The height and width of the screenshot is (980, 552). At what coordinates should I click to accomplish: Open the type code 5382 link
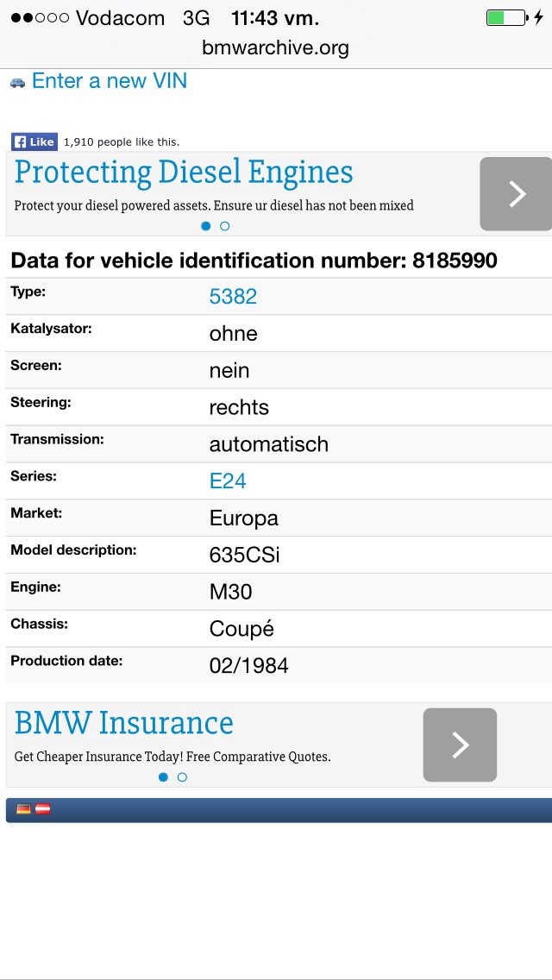coord(233,296)
